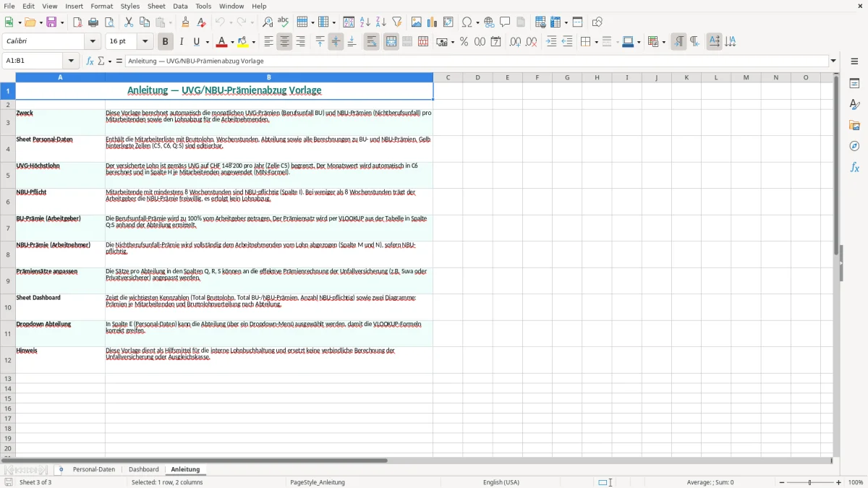Click the Save document icon
The image size is (868, 488).
point(51,22)
